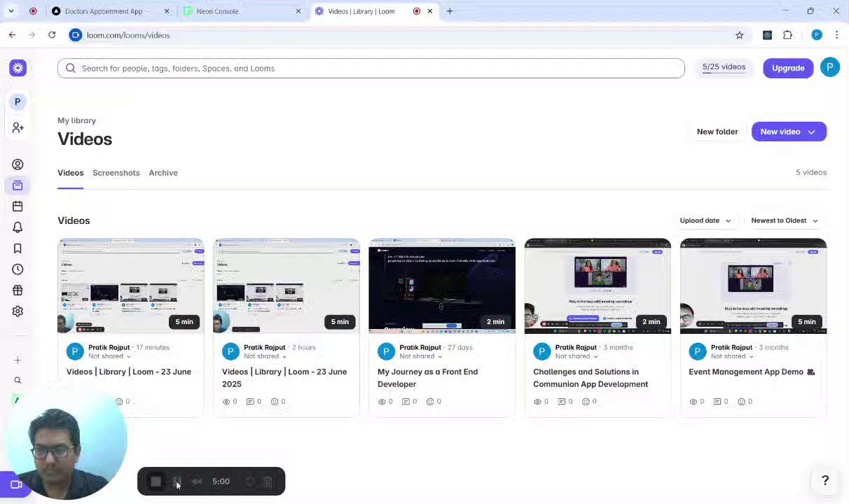The width and height of the screenshot is (849, 504).
Task: Expand Not shared on Challenges and Solutions video
Action: pos(576,356)
